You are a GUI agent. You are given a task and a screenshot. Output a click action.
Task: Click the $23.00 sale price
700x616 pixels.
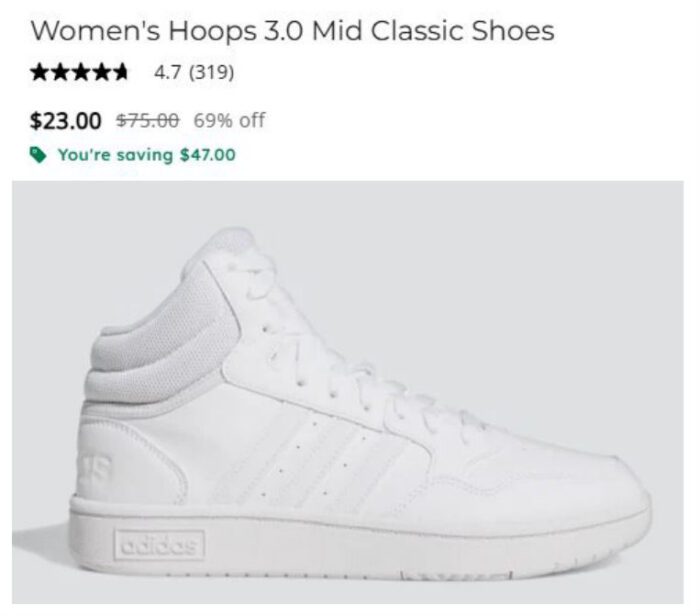tap(66, 121)
